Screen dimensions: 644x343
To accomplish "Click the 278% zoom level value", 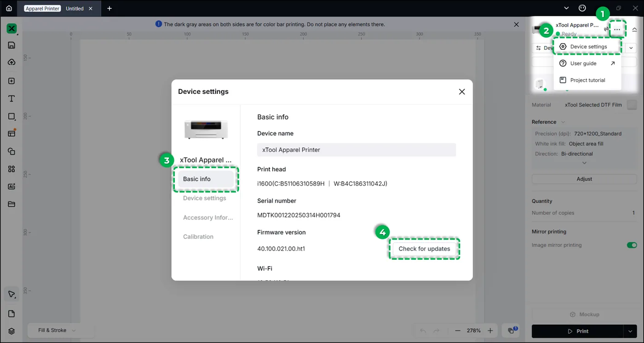I will pos(474,331).
